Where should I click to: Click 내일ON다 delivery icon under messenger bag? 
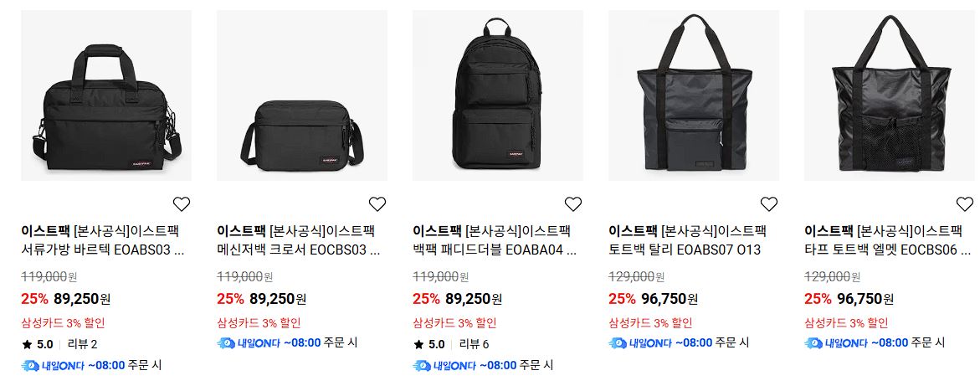coord(226,342)
